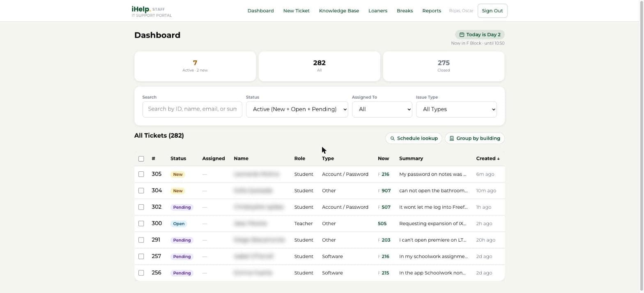Screen dimensions: 644x293
Task: Select the 275 Closed tickets card
Action: [444, 66]
